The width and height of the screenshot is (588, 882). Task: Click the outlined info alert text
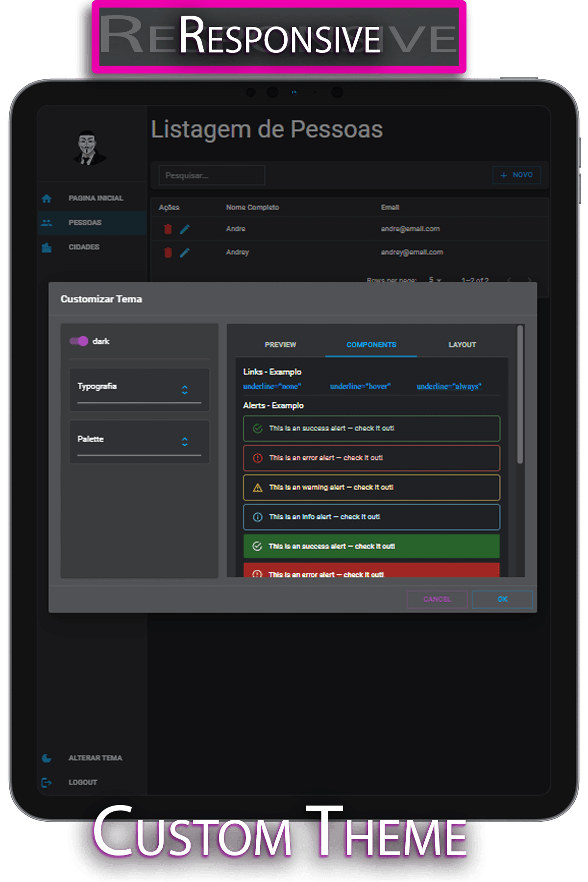[324, 517]
